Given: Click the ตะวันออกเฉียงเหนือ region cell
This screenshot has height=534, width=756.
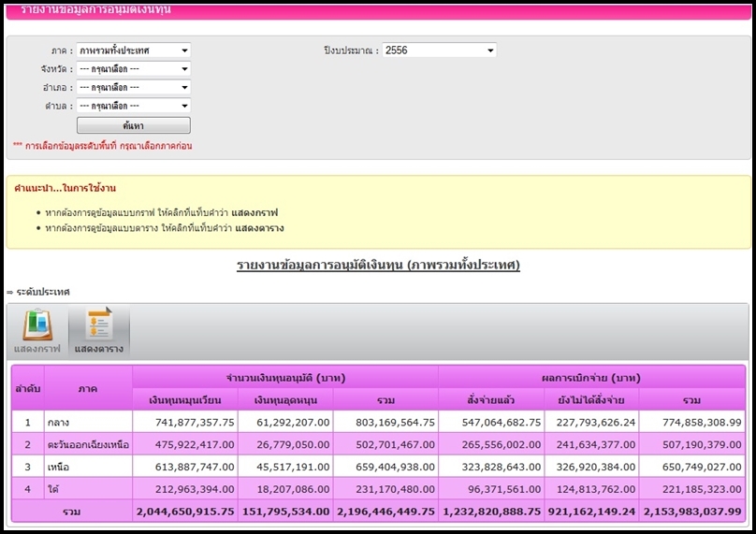Looking at the screenshot, I should [88, 444].
